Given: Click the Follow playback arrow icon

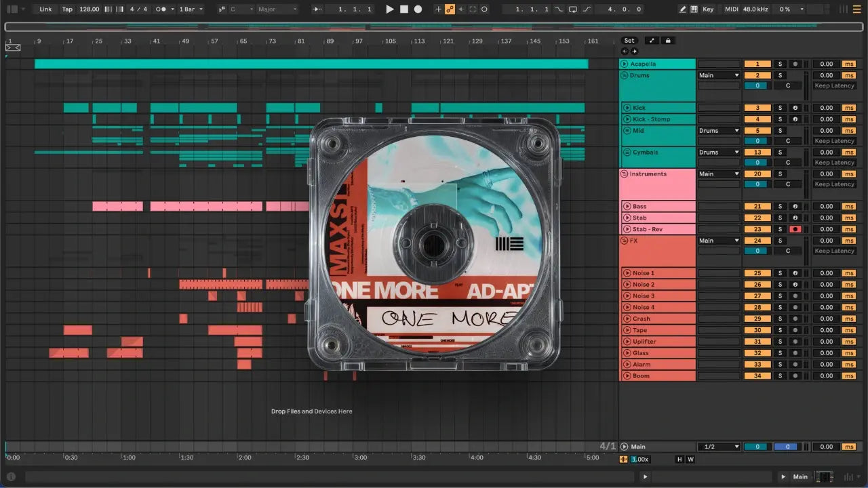Looking at the screenshot, I should coord(317,9).
